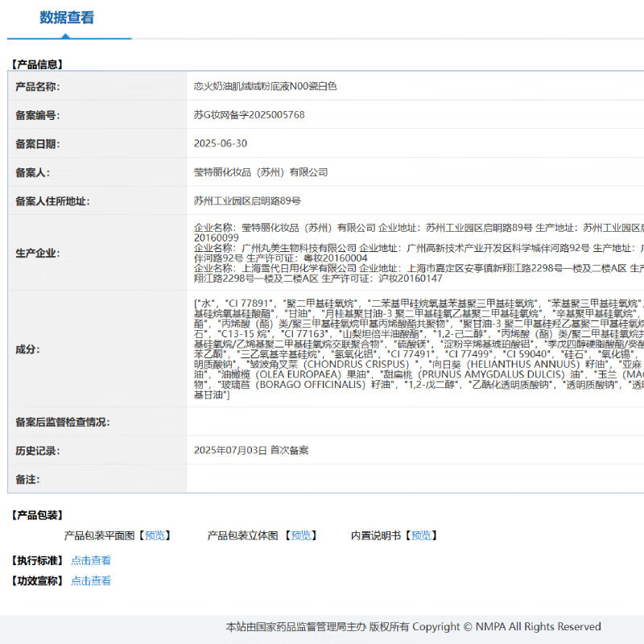The height and width of the screenshot is (644, 644).
Task: Click the 【产品包装】 section heading
Action: coord(37,515)
